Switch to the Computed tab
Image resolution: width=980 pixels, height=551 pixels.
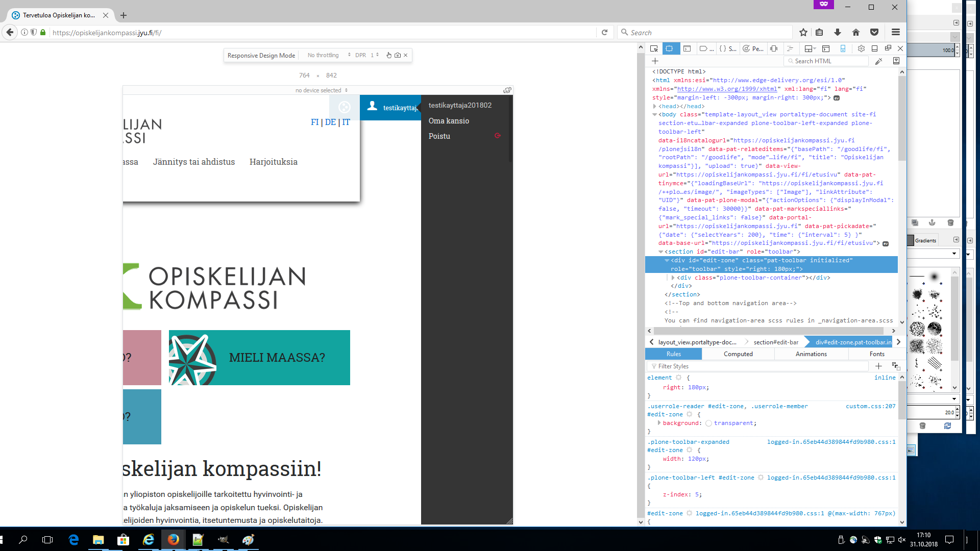[x=738, y=354]
